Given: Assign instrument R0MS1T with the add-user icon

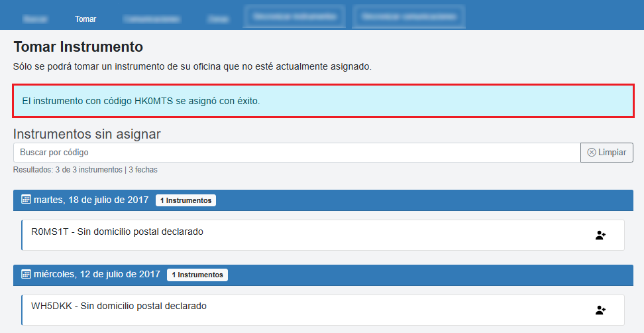Looking at the screenshot, I should (600, 235).
